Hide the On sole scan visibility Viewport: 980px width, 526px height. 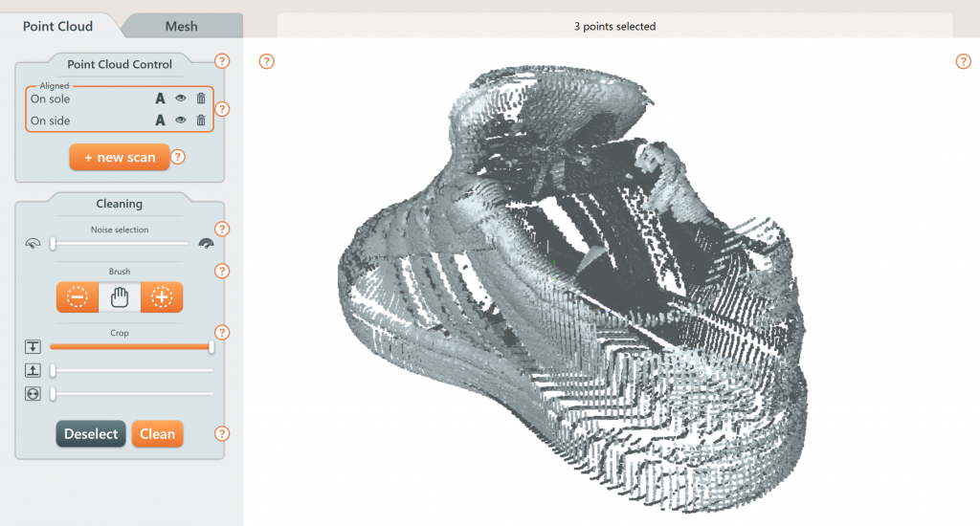pyautogui.click(x=180, y=98)
